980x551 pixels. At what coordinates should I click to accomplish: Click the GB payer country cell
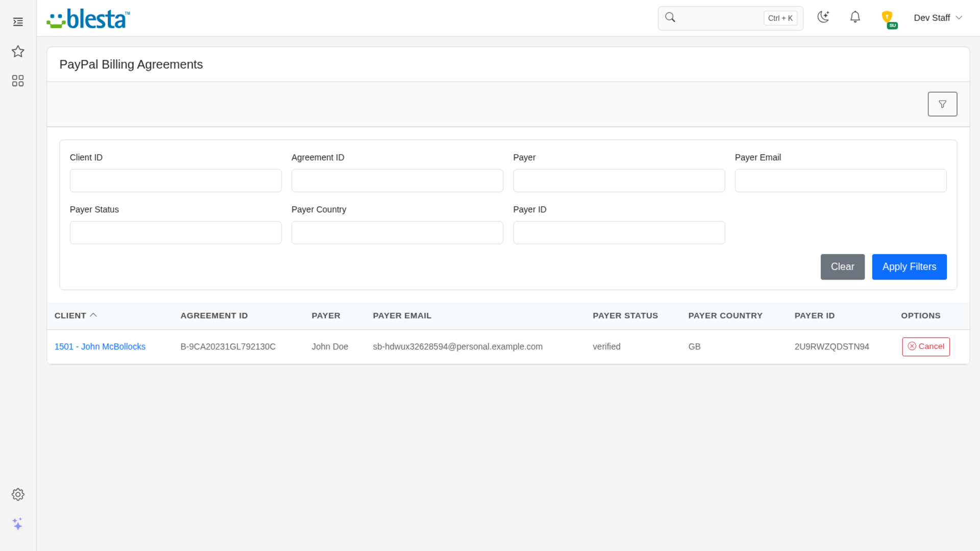pyautogui.click(x=694, y=346)
